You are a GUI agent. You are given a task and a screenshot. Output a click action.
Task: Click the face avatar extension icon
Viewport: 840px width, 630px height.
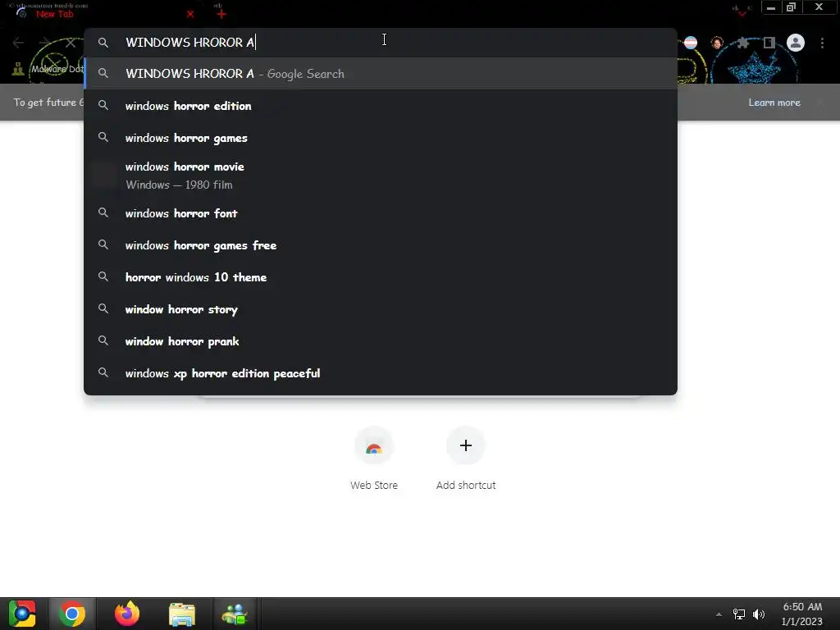point(717,43)
